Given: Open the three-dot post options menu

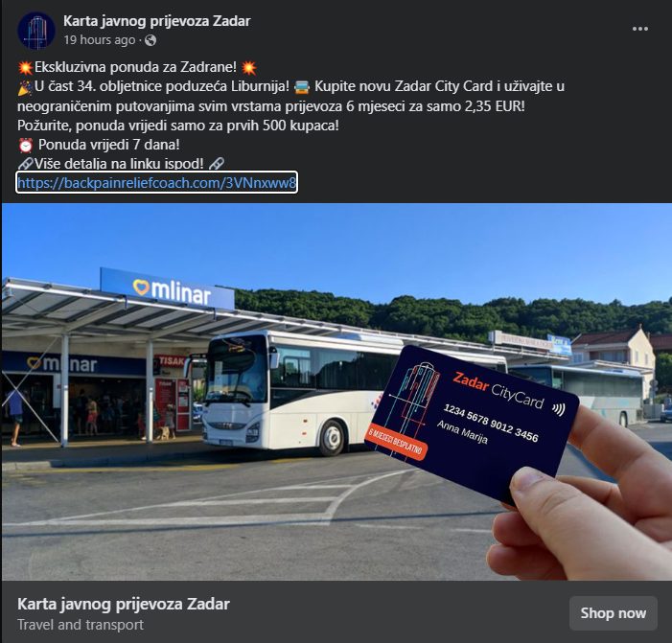Looking at the screenshot, I should [x=639, y=29].
